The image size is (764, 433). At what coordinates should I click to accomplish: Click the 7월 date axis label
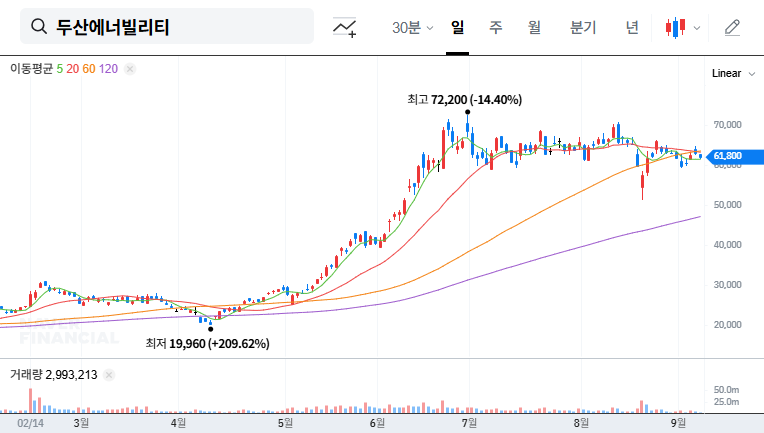469,423
